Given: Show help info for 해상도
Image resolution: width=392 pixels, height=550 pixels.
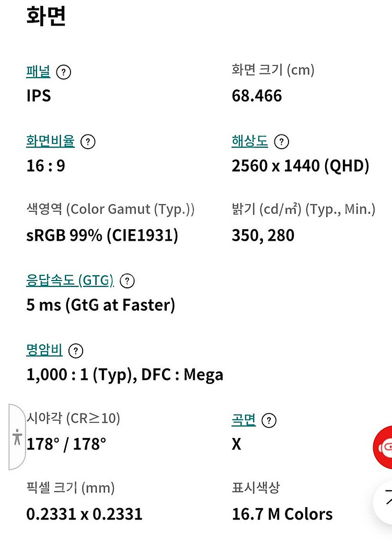Looking at the screenshot, I should 281,142.
